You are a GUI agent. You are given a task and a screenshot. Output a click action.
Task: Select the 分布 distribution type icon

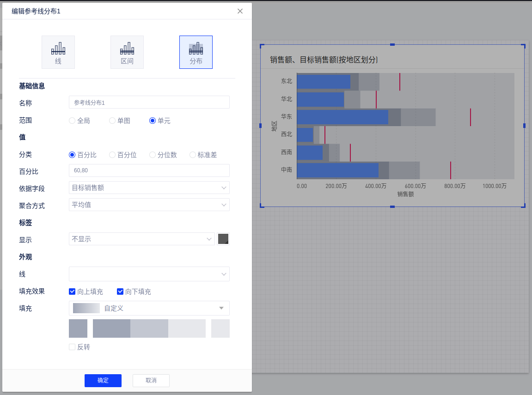pos(196,52)
